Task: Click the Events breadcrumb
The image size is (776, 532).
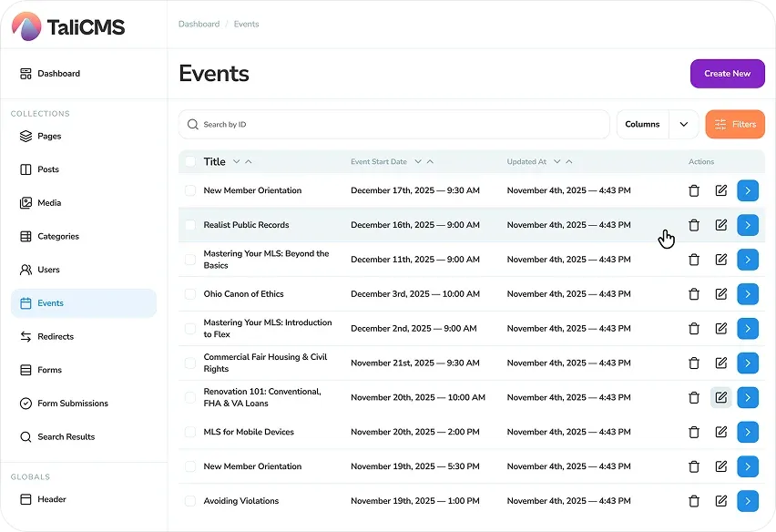Action: 246,24
